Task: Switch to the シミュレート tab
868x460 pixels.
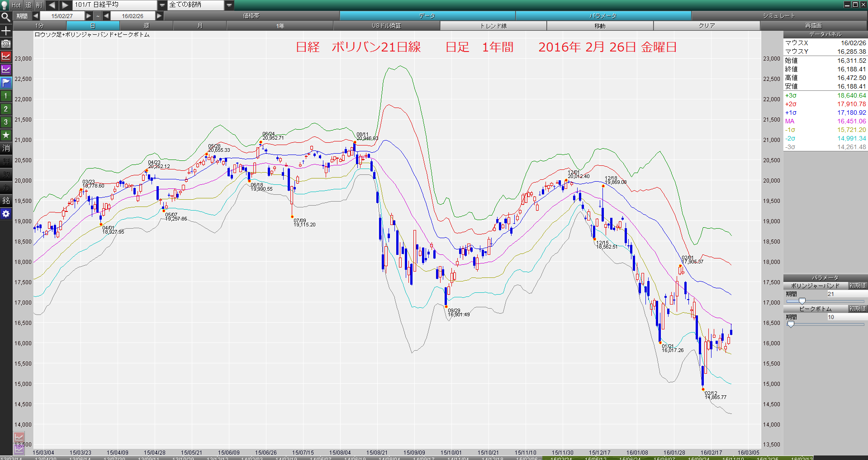Action: click(x=779, y=16)
